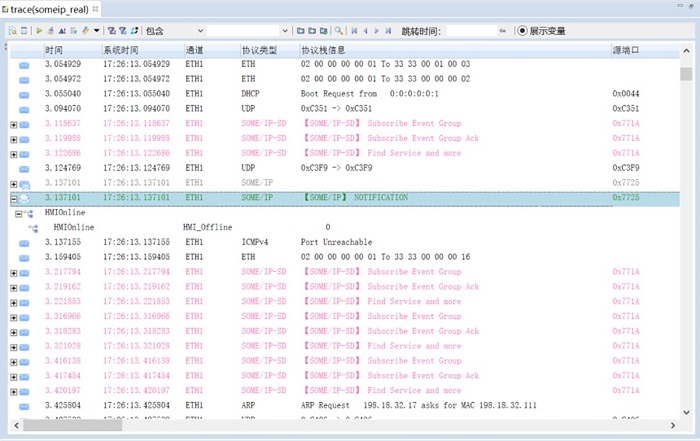Click the go arrow after jump time field
Image resolution: width=700 pixels, height=441 pixels.
(x=503, y=31)
